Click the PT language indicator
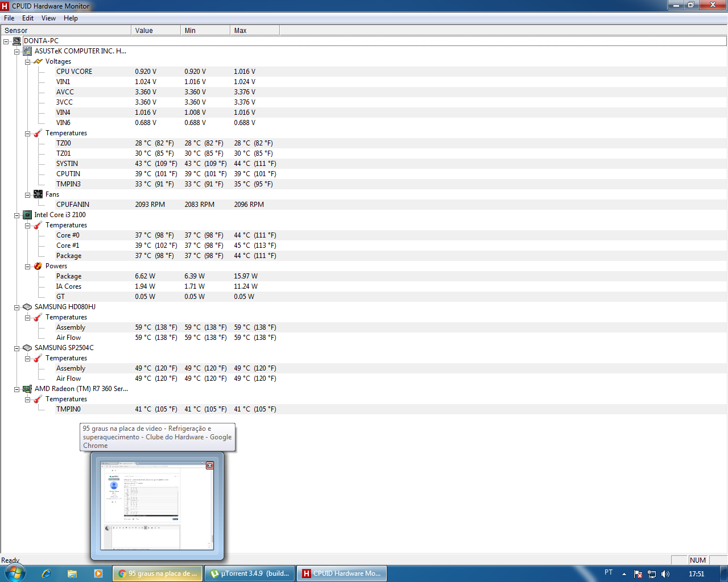The image size is (728, 582). tap(609, 572)
